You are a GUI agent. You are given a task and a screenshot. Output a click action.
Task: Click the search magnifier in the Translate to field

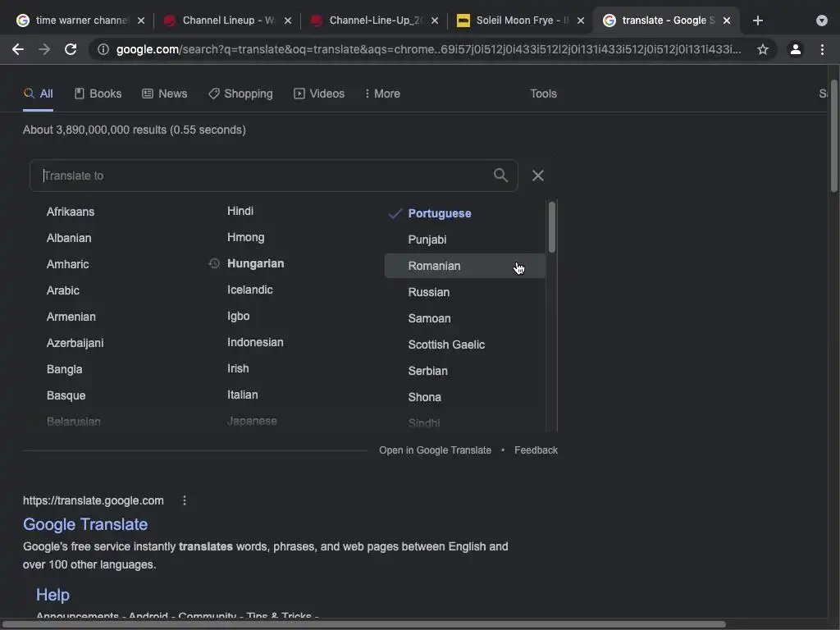coord(500,175)
